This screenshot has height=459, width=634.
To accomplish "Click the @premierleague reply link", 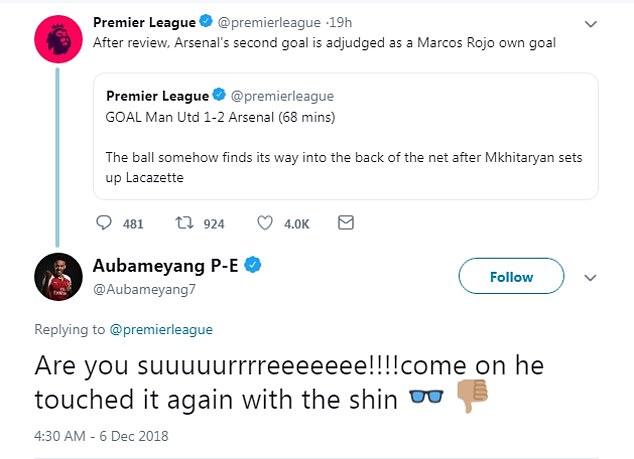I will (166, 329).
